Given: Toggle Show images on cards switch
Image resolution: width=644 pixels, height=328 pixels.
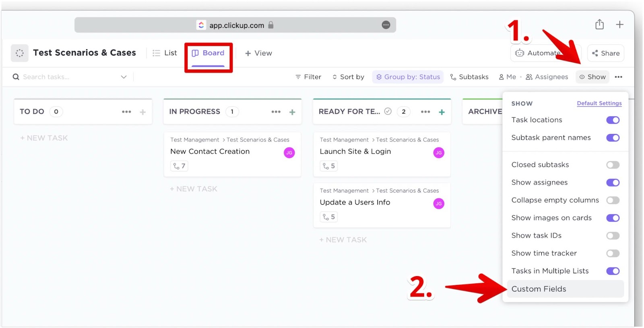Looking at the screenshot, I should click(x=613, y=218).
